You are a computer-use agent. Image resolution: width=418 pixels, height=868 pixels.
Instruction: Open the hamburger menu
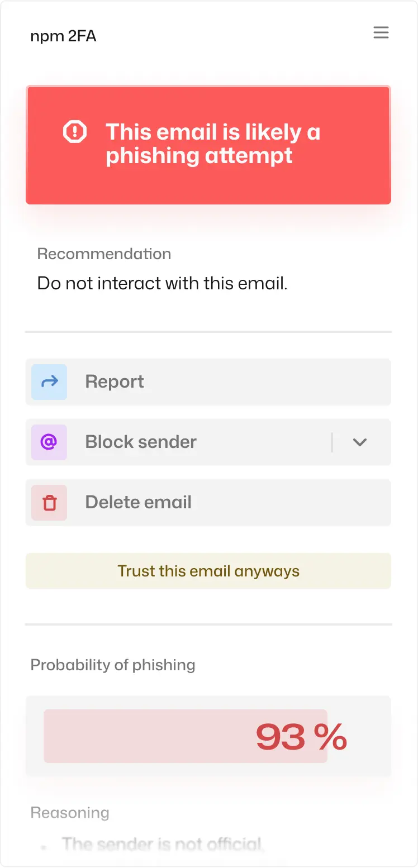click(381, 33)
